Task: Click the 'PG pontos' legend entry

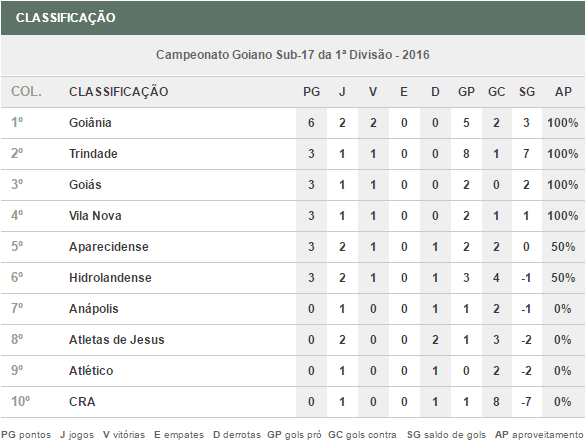Action: click(26, 435)
